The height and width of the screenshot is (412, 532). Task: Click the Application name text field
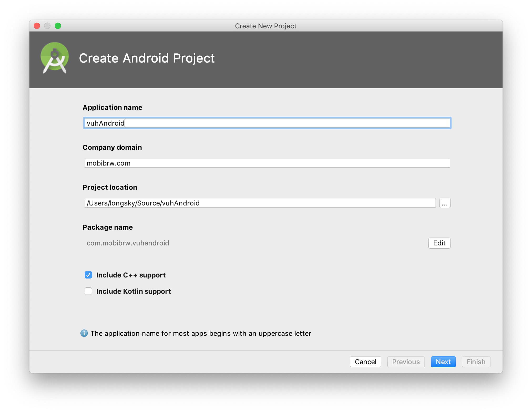267,123
